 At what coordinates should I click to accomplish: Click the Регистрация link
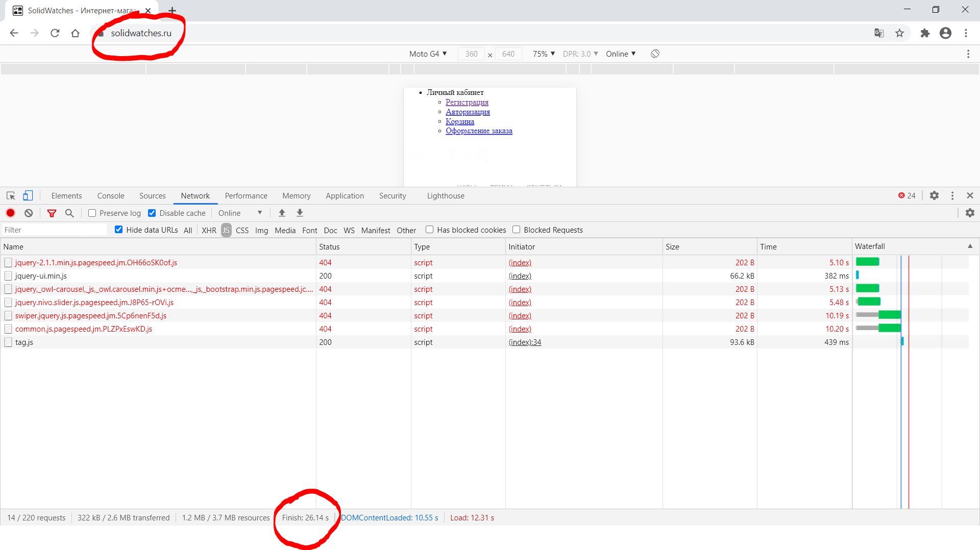(467, 102)
